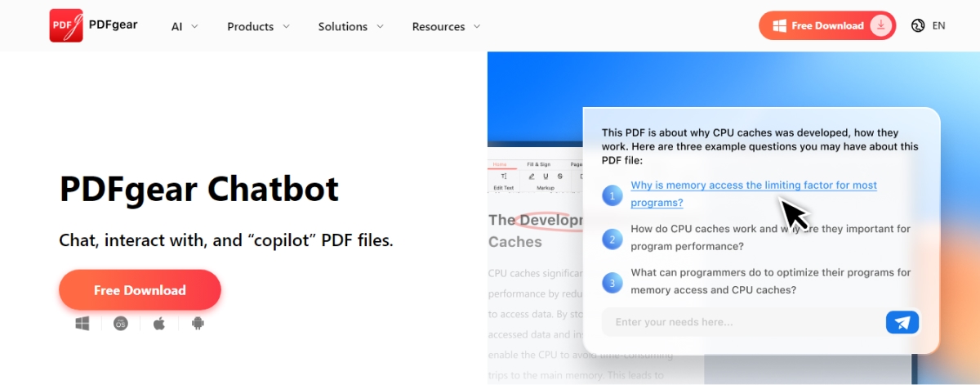
Task: Click the number 2 question badge
Action: (612, 239)
